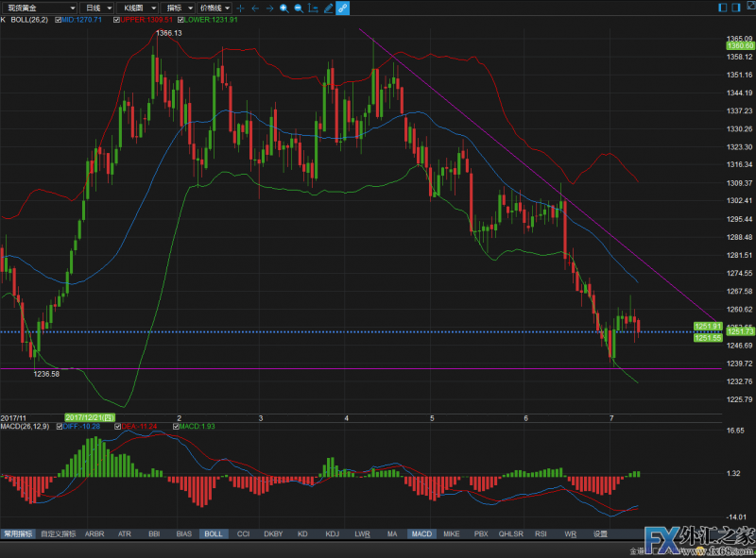
Task: Open 设置 indicator settings
Action: tap(600, 533)
